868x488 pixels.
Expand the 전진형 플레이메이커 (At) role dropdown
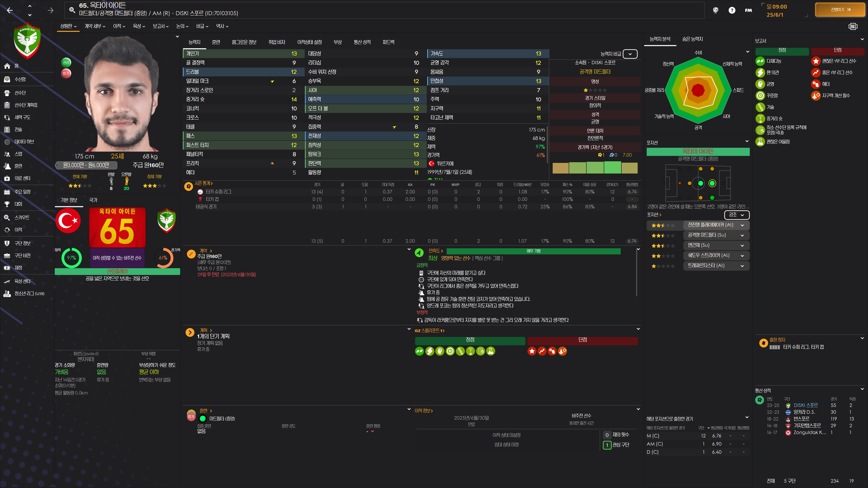[x=742, y=225]
